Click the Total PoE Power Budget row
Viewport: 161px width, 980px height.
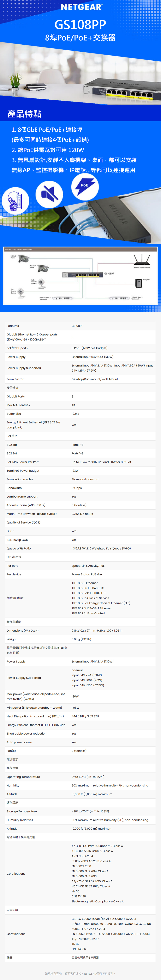coord(80,471)
